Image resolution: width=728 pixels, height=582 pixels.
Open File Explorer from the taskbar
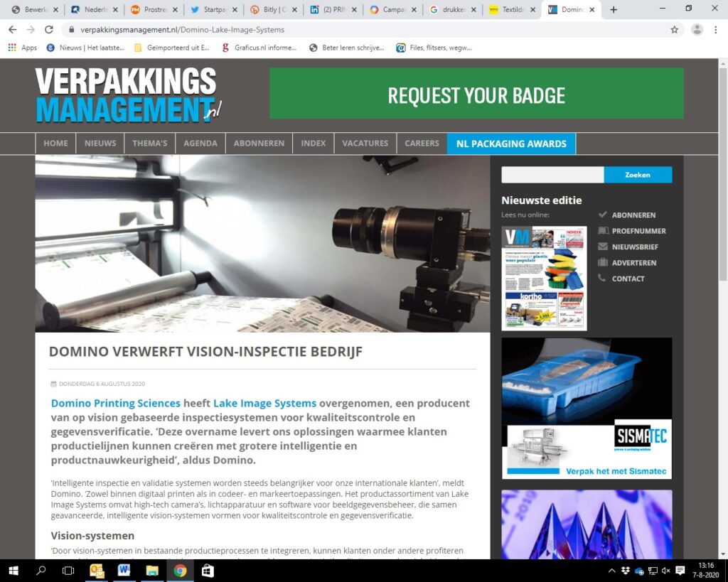[152, 571]
